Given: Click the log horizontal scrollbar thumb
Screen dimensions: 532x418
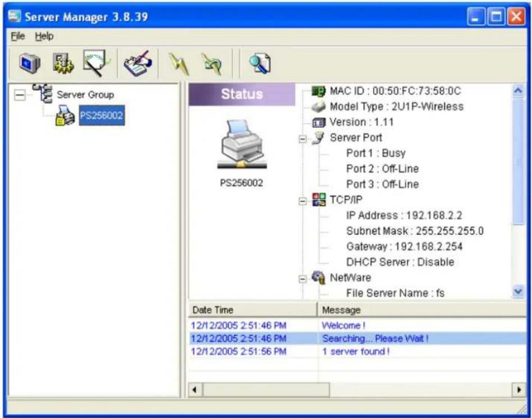Looking at the screenshot, I should coord(266,389).
